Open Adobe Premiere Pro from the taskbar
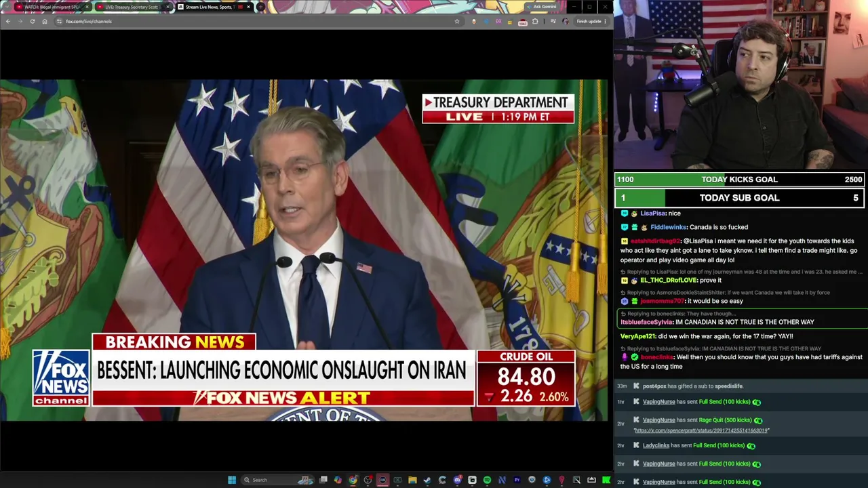The height and width of the screenshot is (488, 868). 517,480
